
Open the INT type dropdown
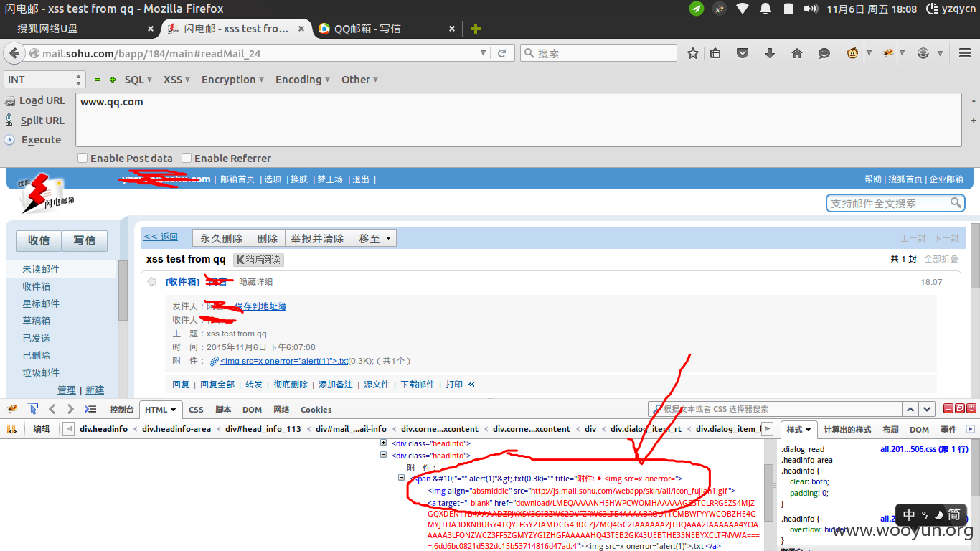(x=44, y=80)
